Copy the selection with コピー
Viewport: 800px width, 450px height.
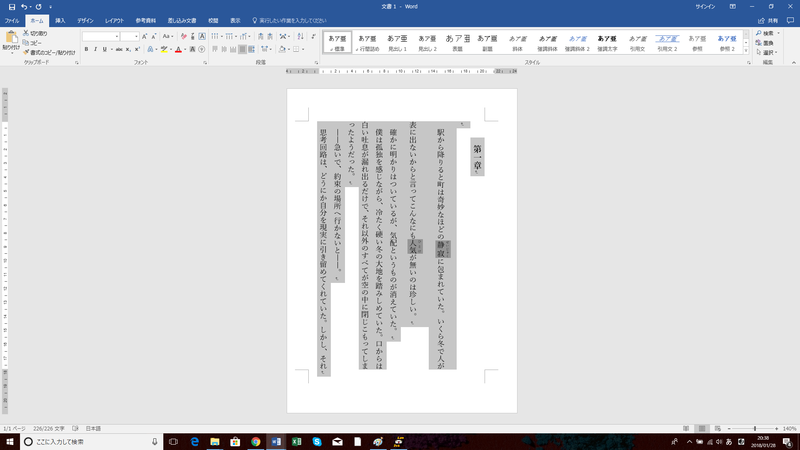click(32, 43)
